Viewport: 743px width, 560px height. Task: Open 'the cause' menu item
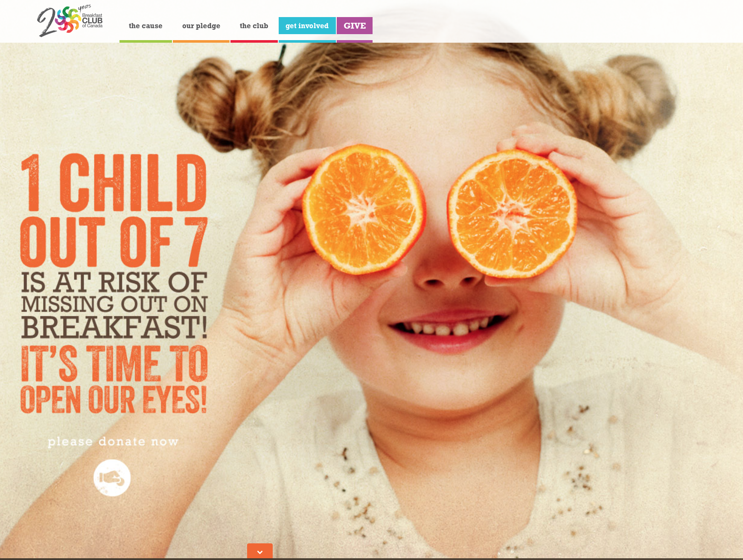(x=146, y=26)
